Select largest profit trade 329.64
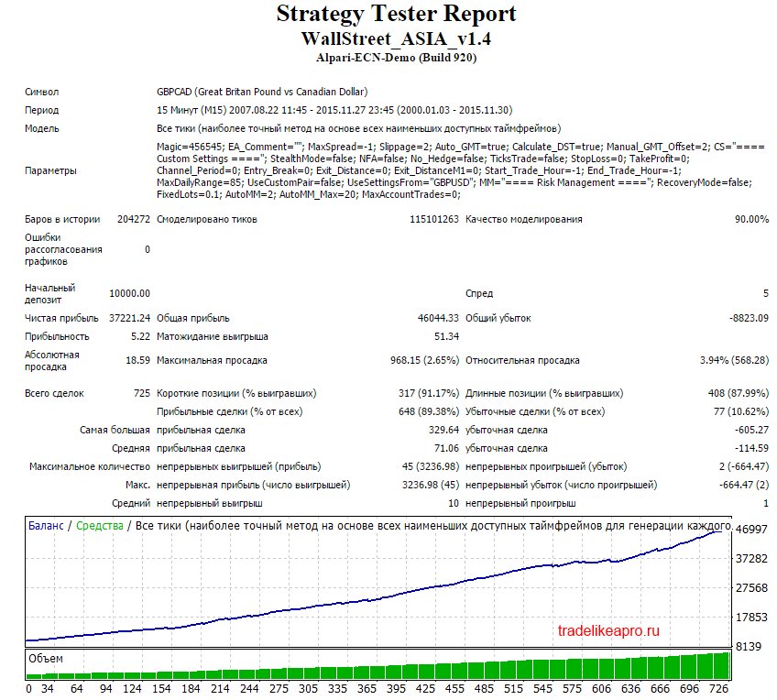 [443, 430]
